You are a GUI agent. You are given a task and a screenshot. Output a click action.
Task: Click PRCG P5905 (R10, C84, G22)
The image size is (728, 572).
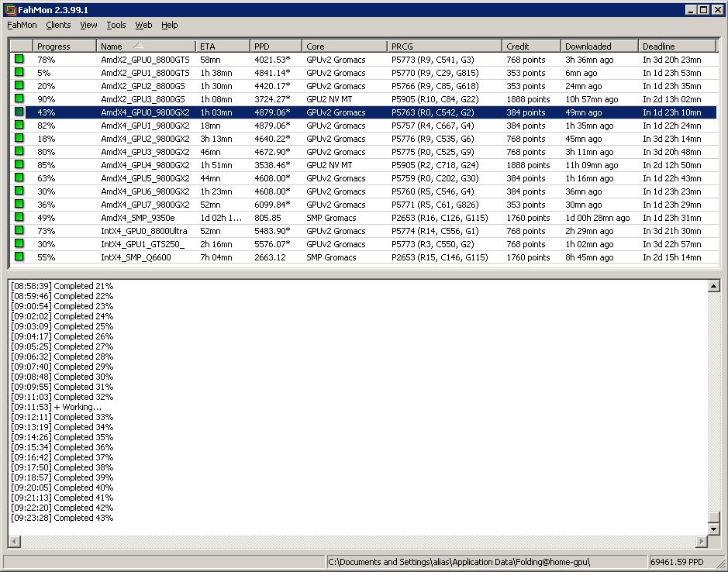pos(435,99)
